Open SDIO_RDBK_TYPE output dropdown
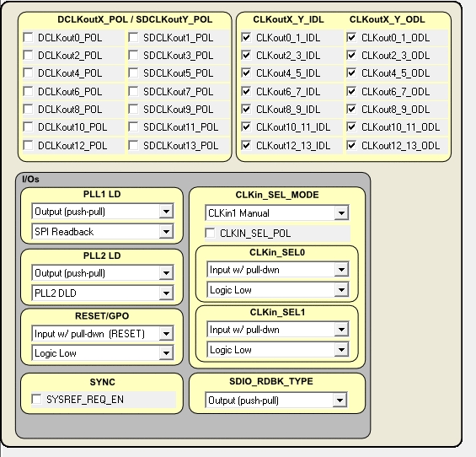Image resolution: width=476 pixels, height=457 pixels. pyautogui.click(x=276, y=400)
